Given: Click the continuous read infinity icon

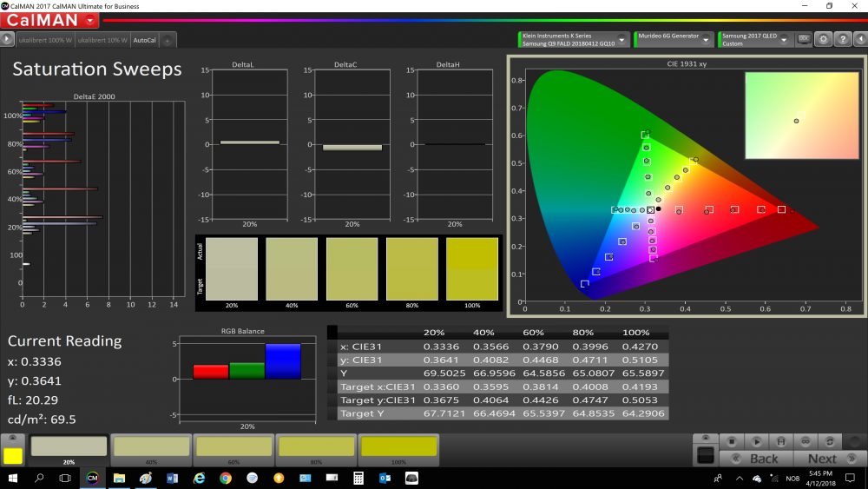Looking at the screenshot, I should (x=805, y=441).
